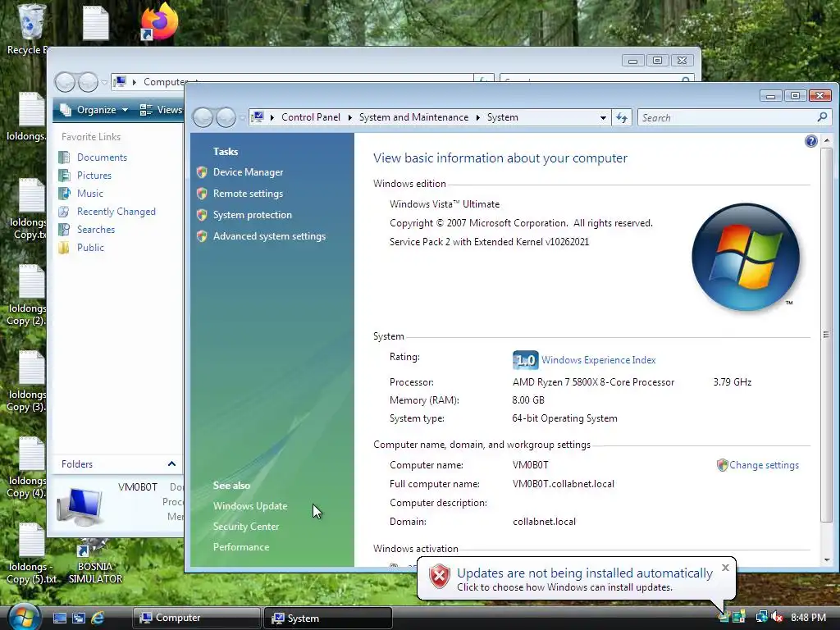Open Remote settings in the Tasks pane
Screen dimensions: 840x630
pyautogui.click(x=248, y=194)
